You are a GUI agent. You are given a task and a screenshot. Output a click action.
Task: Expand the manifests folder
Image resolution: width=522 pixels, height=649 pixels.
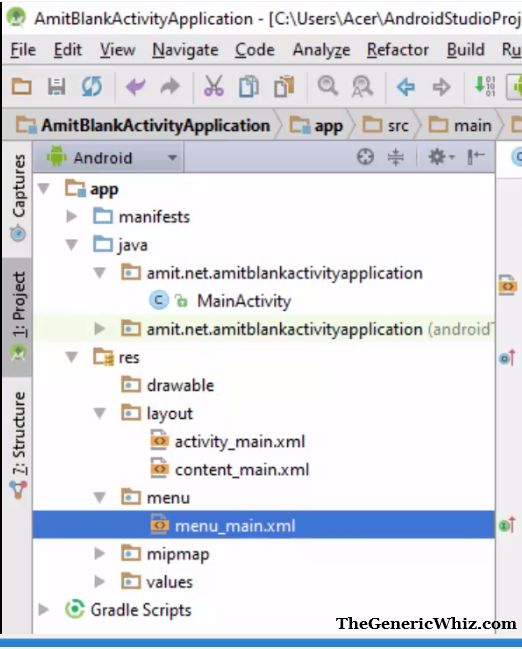71,216
